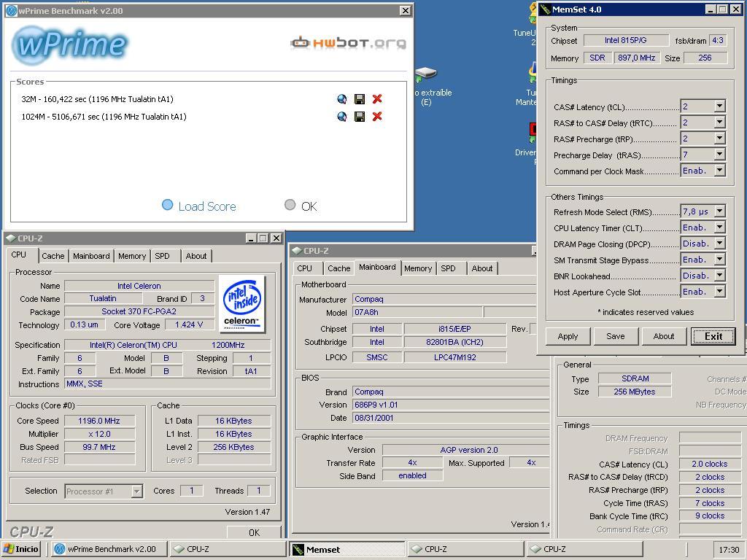Click the 1024M - 5106,671 sec score entry
This screenshot has height=560, width=747.
[104, 117]
